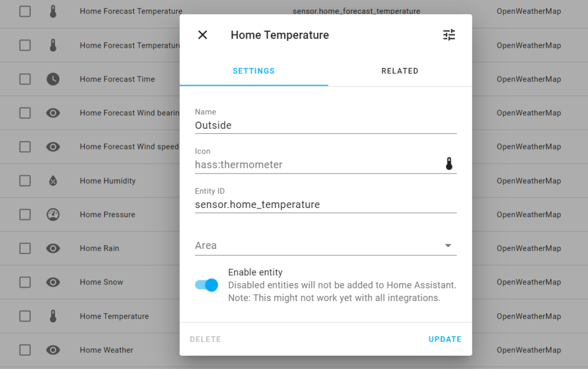Click gauge icon for Home Pressure
Screen dimensions: 588x369
tap(53, 214)
